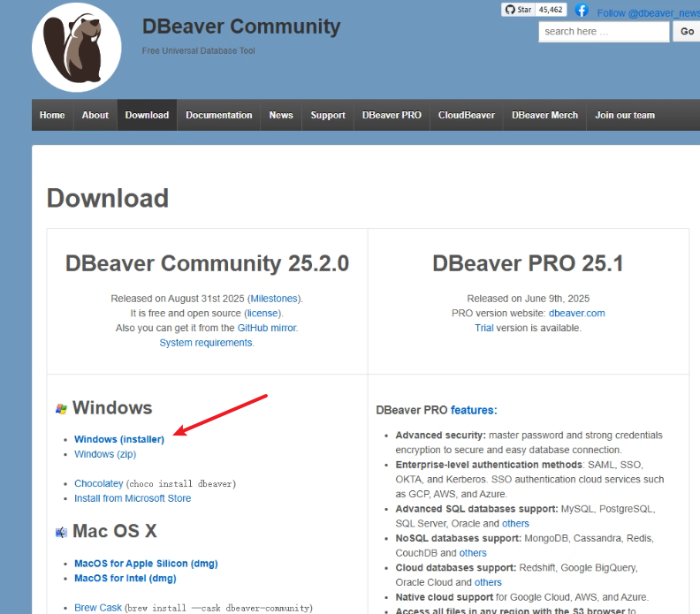Screen dimensions: 700x614
Task: Open the Home menu item
Action: [52, 115]
